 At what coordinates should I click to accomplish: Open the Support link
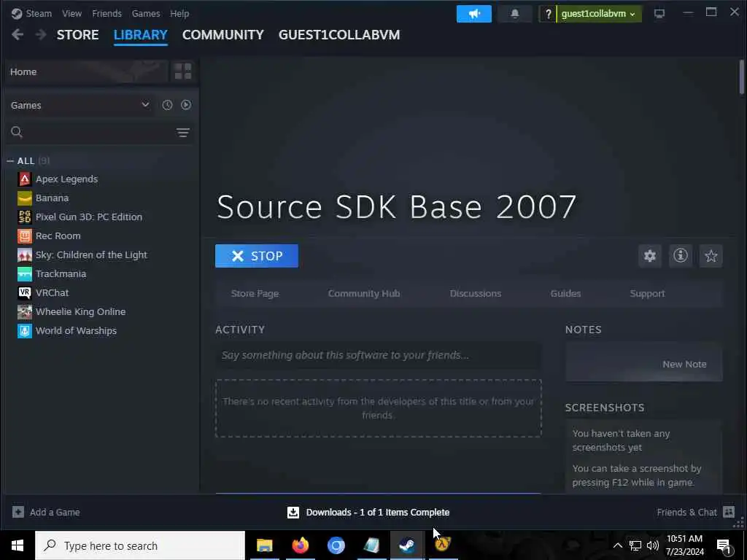647,293
